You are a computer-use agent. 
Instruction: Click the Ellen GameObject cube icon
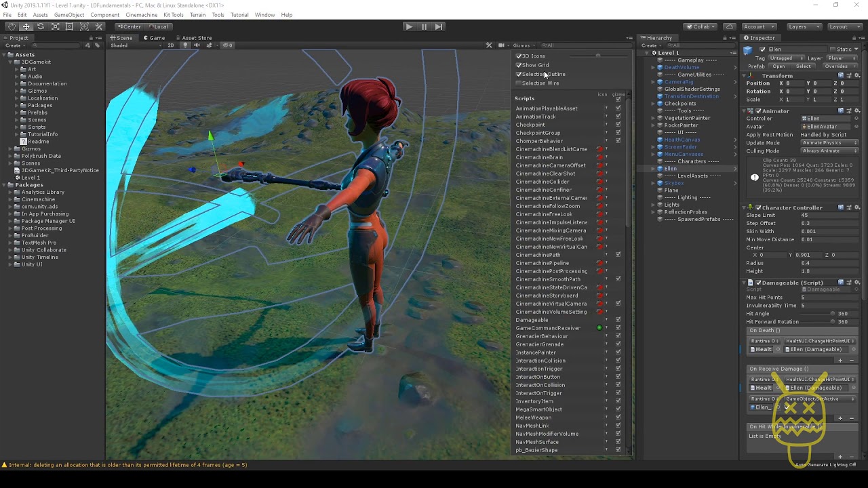point(748,51)
